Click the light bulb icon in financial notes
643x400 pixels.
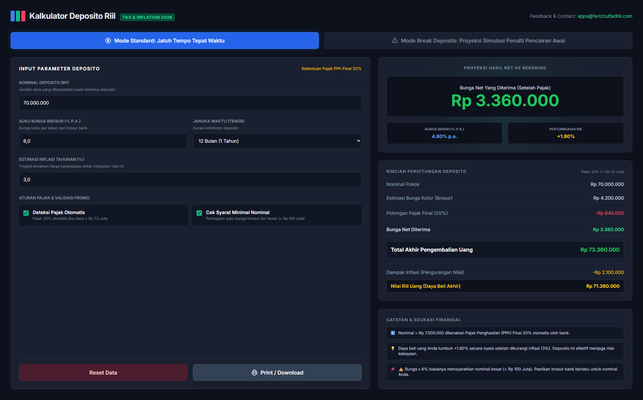[x=392, y=348]
